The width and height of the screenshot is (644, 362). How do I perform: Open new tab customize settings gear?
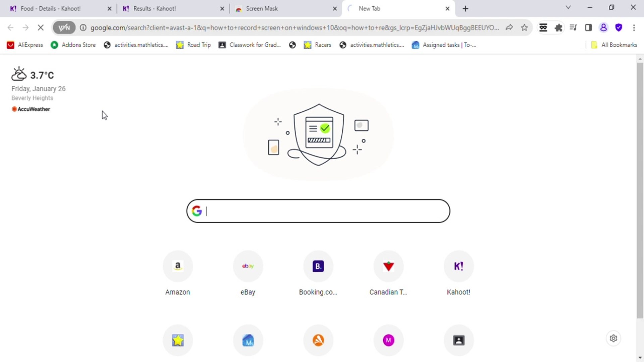pyautogui.click(x=613, y=338)
